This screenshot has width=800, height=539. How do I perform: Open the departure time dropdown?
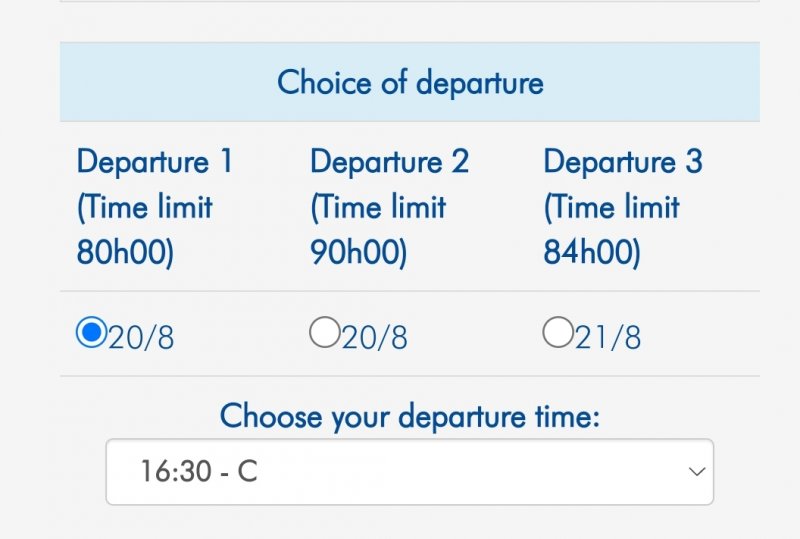tap(409, 472)
